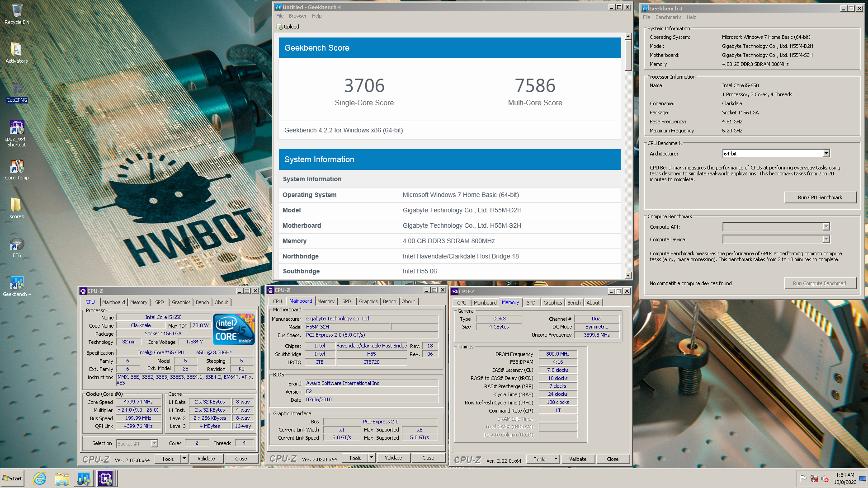Click the Uncore Frequency value 3599.8 MHz

pyautogui.click(x=597, y=335)
